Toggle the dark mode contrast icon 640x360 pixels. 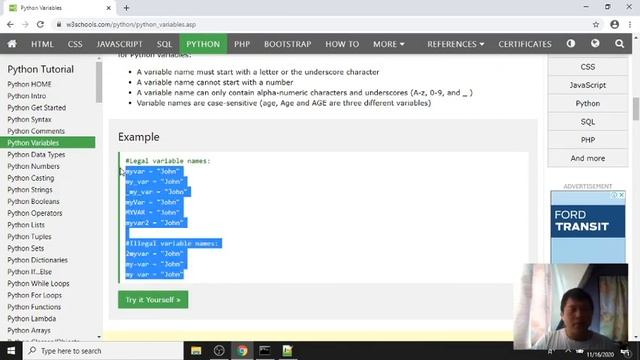(571, 43)
